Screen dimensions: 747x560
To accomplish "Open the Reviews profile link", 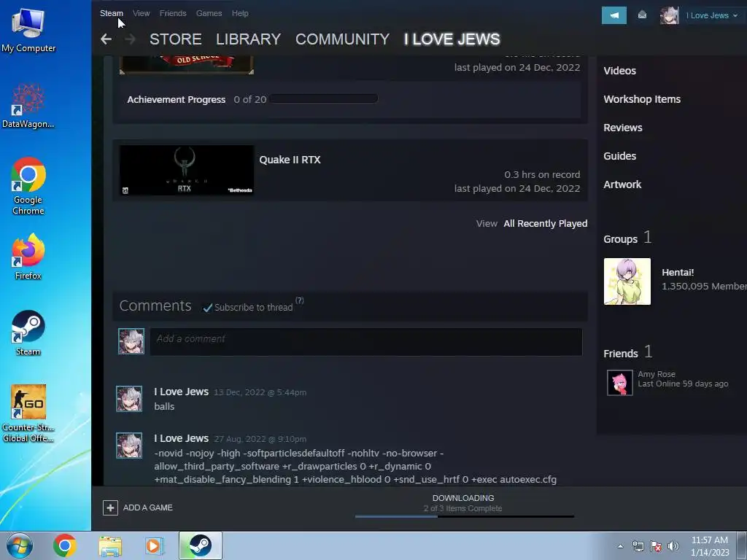I will [x=623, y=128].
